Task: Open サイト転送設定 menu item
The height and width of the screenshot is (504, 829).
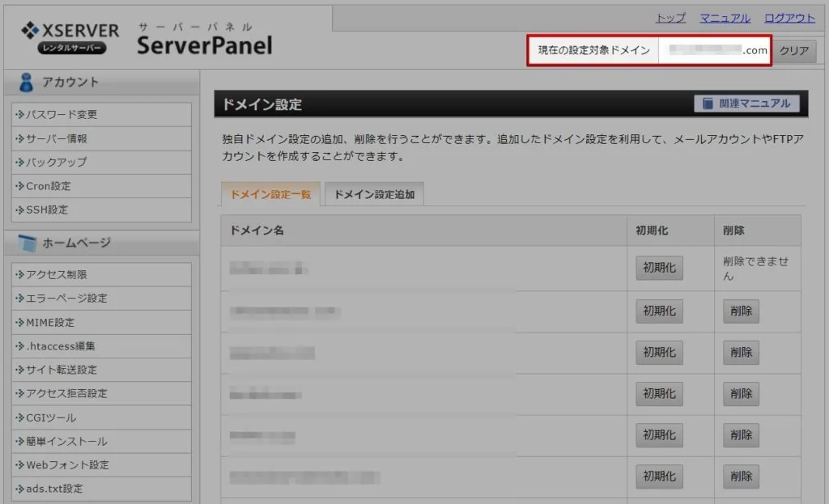Action: (101, 370)
